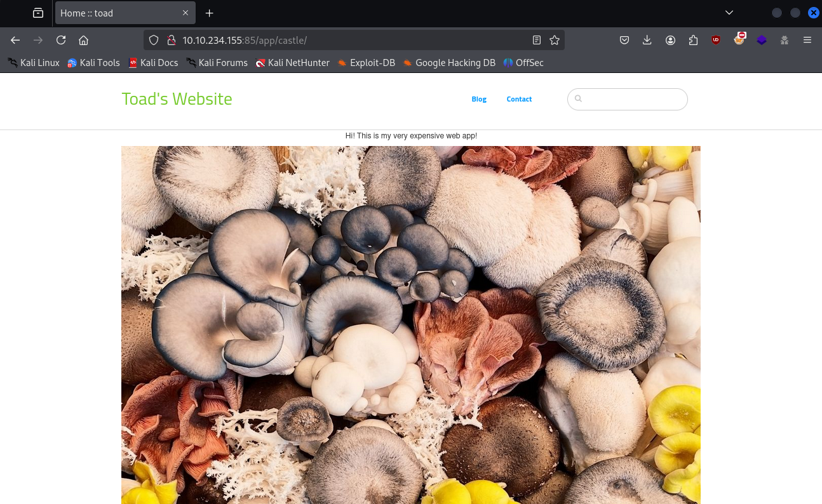Go to the browser Home page

83,40
